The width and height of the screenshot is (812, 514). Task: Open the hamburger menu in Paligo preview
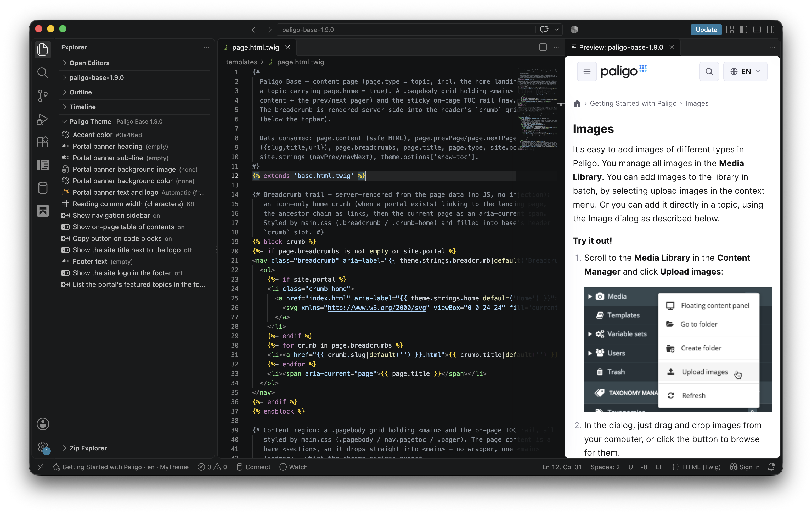pos(587,71)
